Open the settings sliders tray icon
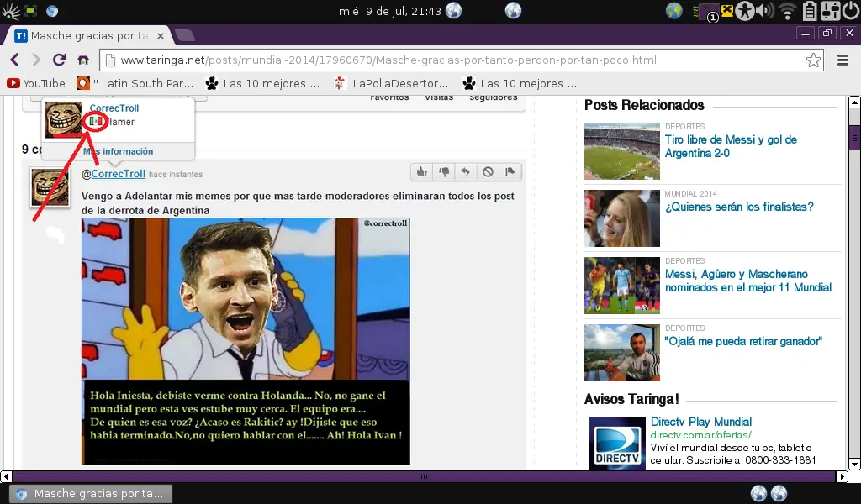This screenshot has height=504, width=861. tap(830, 11)
